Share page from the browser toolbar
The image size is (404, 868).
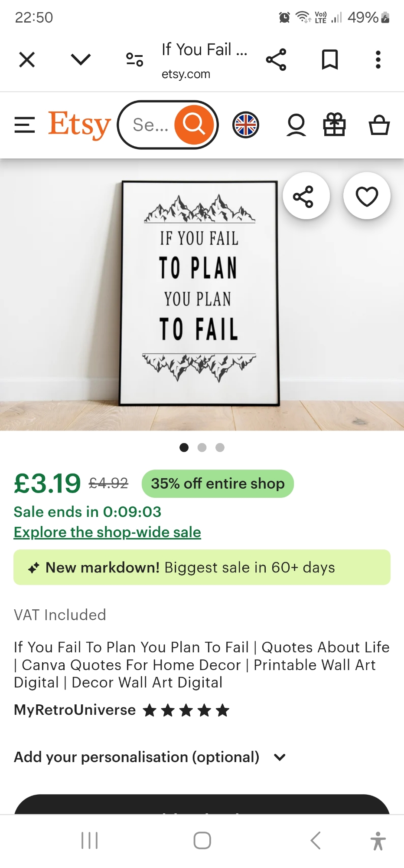pos(276,59)
